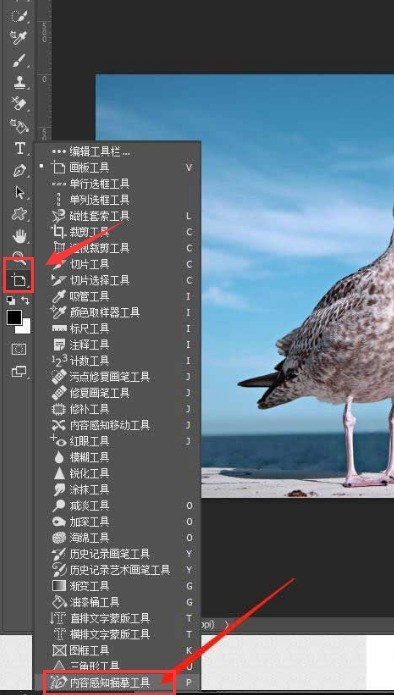394x695 pixels.
Task: Select 图框工具 in the list
Action: pos(118,650)
